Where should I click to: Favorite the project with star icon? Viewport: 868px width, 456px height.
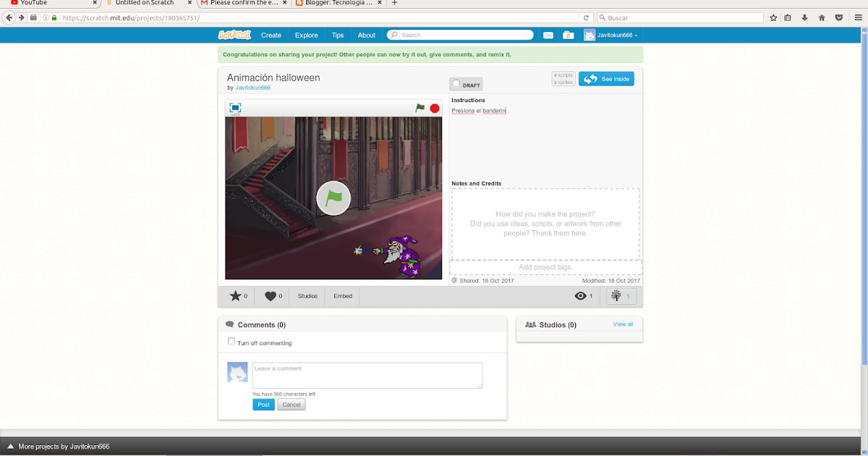235,296
